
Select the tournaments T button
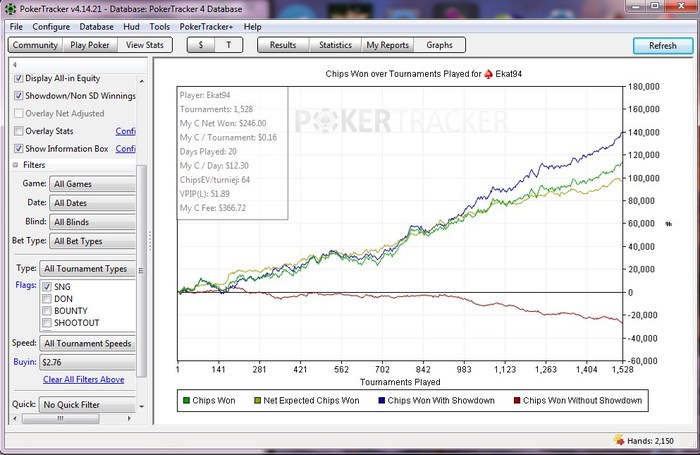(229, 45)
